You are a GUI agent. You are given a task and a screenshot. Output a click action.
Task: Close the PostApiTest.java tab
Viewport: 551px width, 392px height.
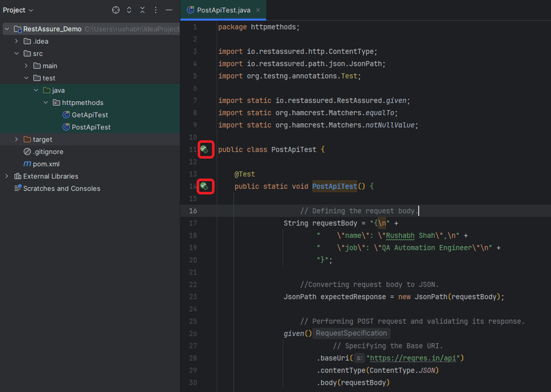258,10
